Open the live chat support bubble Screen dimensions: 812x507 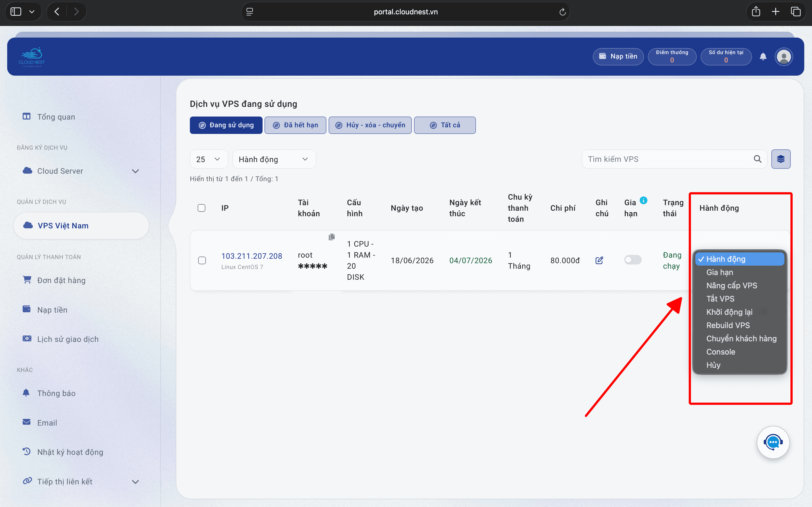773,442
